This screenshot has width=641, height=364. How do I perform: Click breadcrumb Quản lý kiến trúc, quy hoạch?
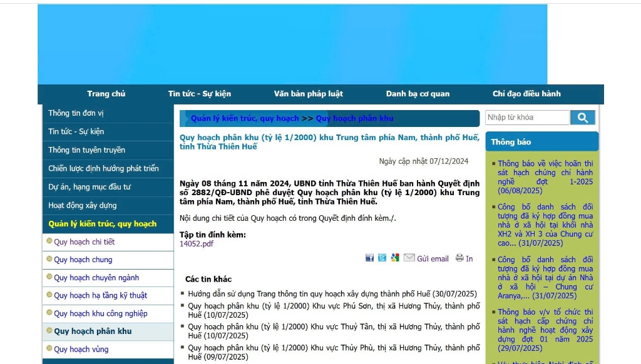coord(245,118)
